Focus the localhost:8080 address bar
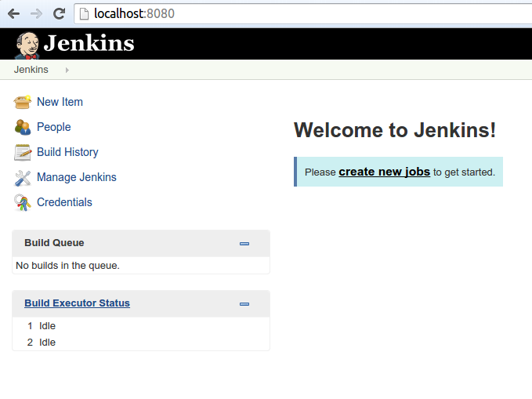Viewport: 532px width, 399px height. pyautogui.click(x=302, y=14)
